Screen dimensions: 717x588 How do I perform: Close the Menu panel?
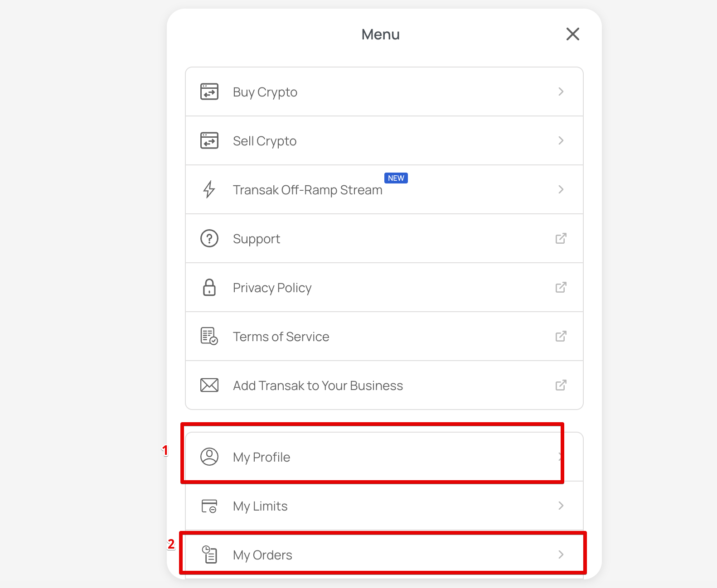[573, 34]
